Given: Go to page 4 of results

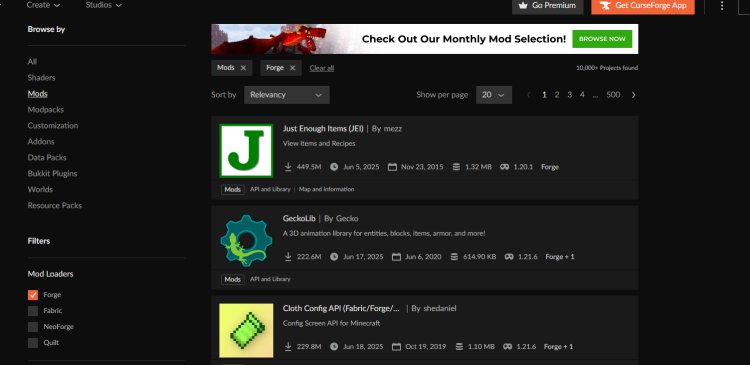Looking at the screenshot, I should click(582, 95).
